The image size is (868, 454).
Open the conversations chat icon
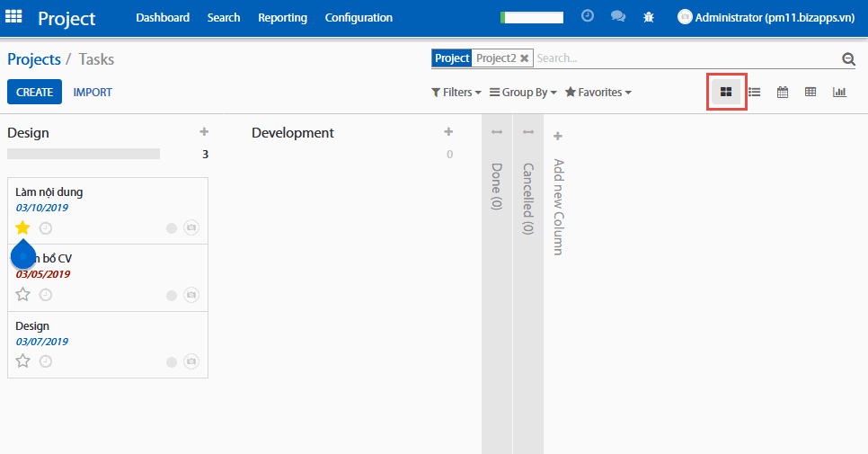[617, 17]
